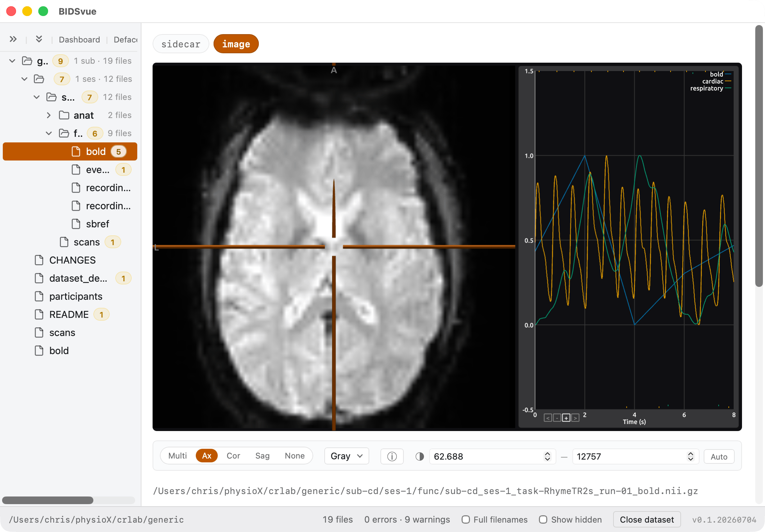Click the file icon of the bottom bold file

coord(39,351)
